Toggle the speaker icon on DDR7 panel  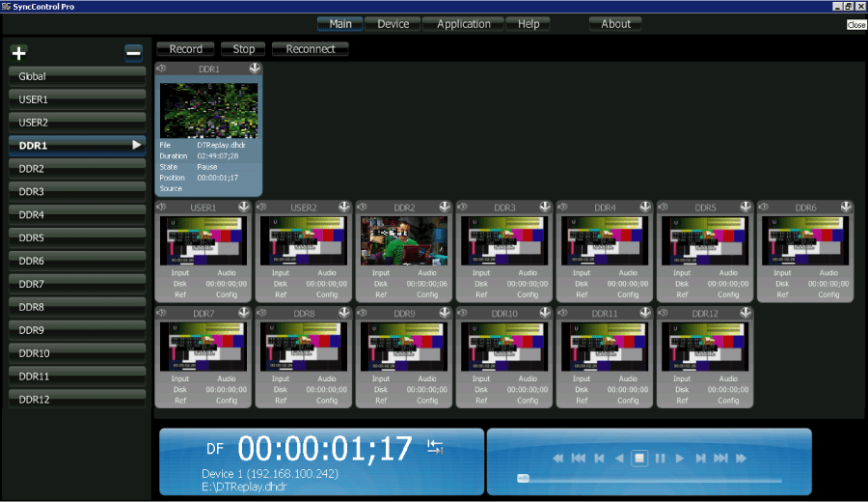point(161,313)
